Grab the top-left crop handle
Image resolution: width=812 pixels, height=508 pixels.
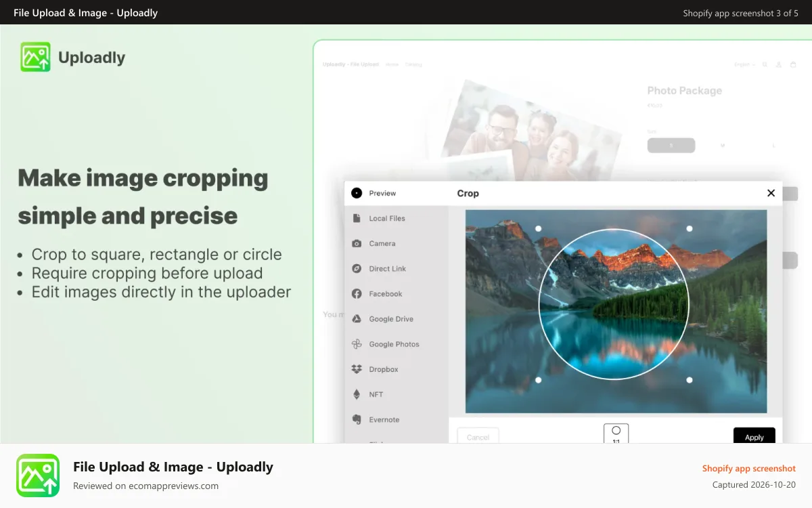click(x=539, y=229)
